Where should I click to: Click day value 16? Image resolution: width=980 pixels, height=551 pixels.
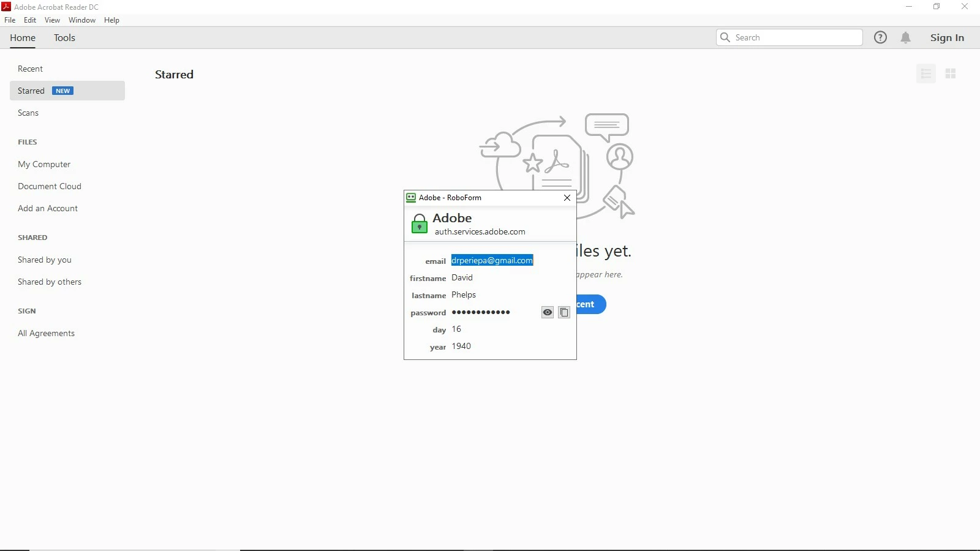456,329
